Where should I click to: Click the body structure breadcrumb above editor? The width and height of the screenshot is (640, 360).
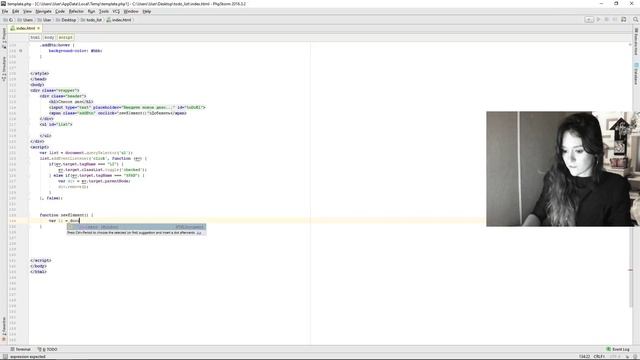point(49,37)
